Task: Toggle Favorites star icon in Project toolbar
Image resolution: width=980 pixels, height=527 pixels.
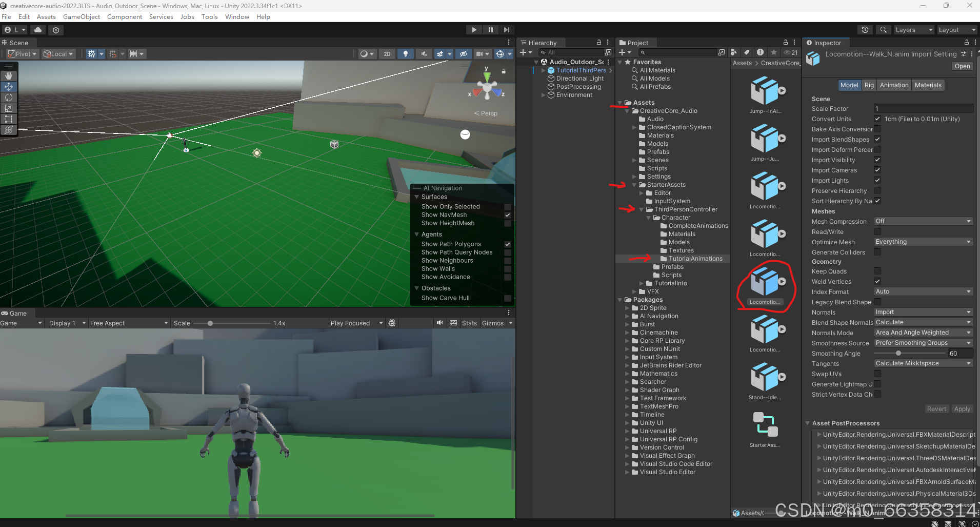Action: pyautogui.click(x=774, y=52)
